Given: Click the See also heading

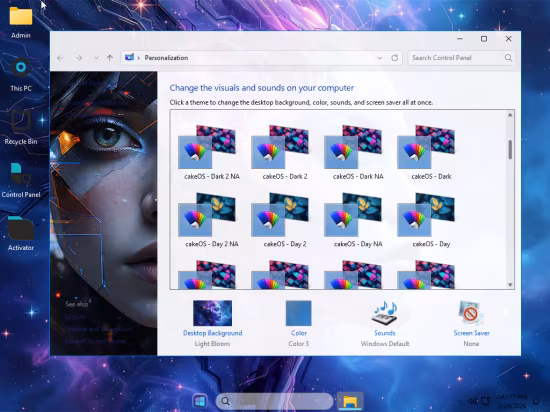Looking at the screenshot, I should (x=77, y=304).
